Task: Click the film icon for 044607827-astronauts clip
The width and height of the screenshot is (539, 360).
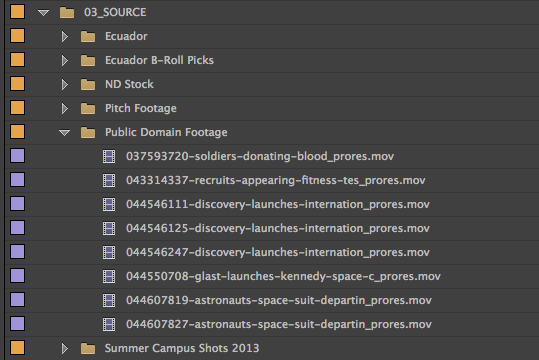Action: click(x=109, y=325)
